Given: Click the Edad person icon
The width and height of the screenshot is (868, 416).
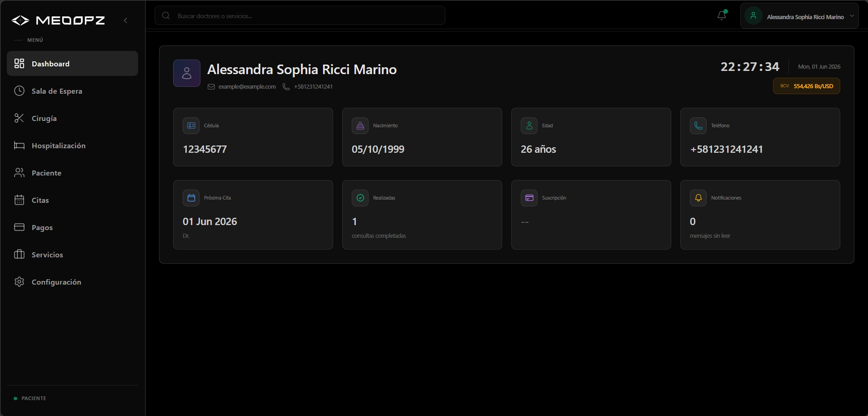Looking at the screenshot, I should click(529, 125).
